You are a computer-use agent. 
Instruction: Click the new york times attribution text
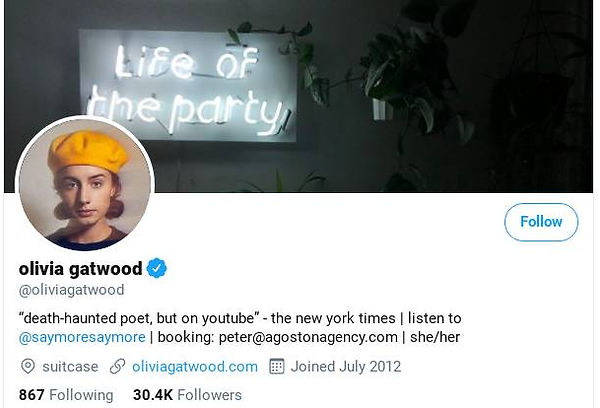(x=333, y=318)
